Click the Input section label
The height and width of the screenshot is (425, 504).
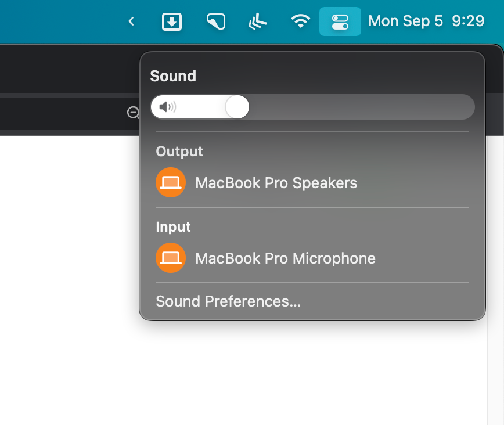(x=173, y=227)
